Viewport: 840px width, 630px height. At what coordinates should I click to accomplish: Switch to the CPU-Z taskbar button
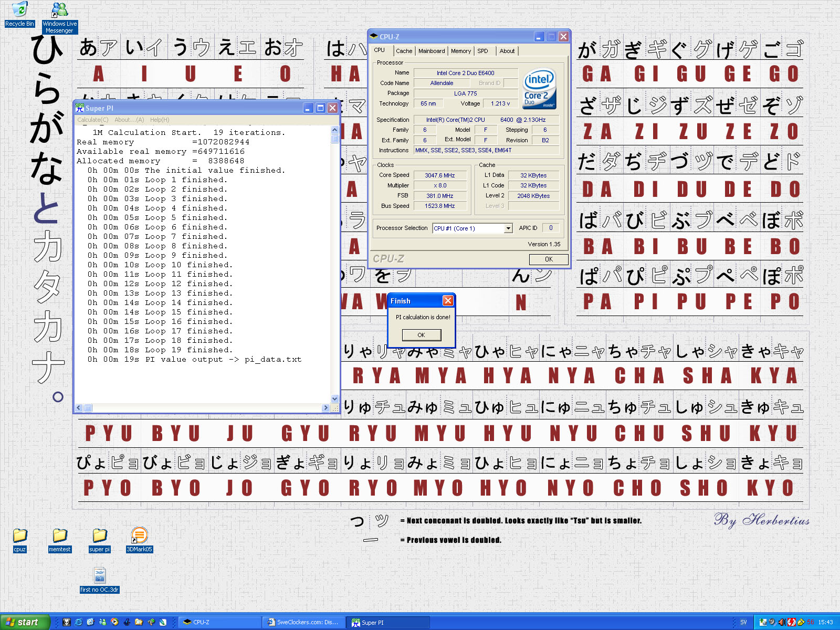tap(219, 622)
